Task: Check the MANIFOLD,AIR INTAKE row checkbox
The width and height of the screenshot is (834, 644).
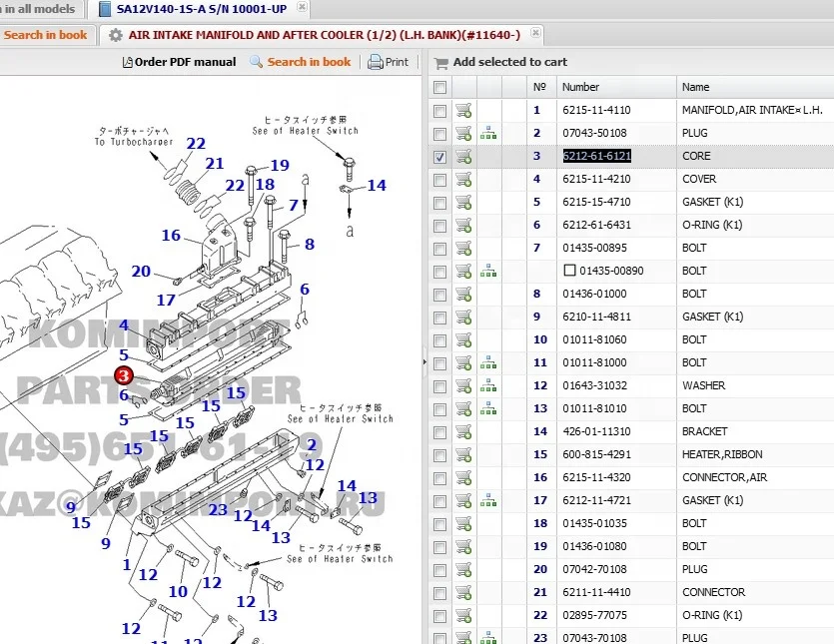Action: (439, 111)
